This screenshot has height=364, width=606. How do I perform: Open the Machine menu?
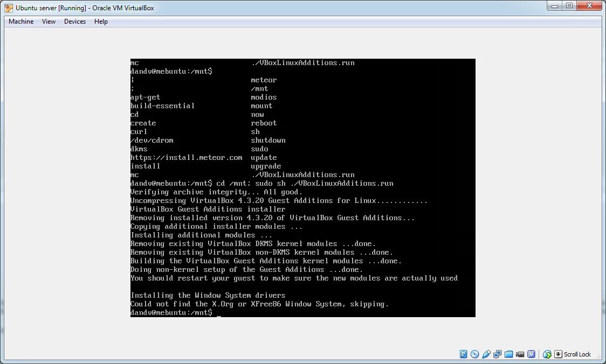[21, 22]
